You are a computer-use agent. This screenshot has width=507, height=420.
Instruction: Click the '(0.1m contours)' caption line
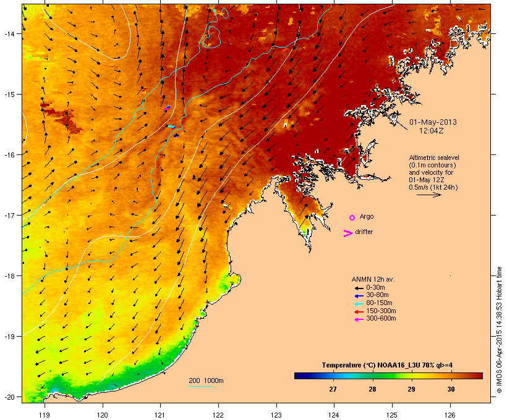[x=432, y=165]
